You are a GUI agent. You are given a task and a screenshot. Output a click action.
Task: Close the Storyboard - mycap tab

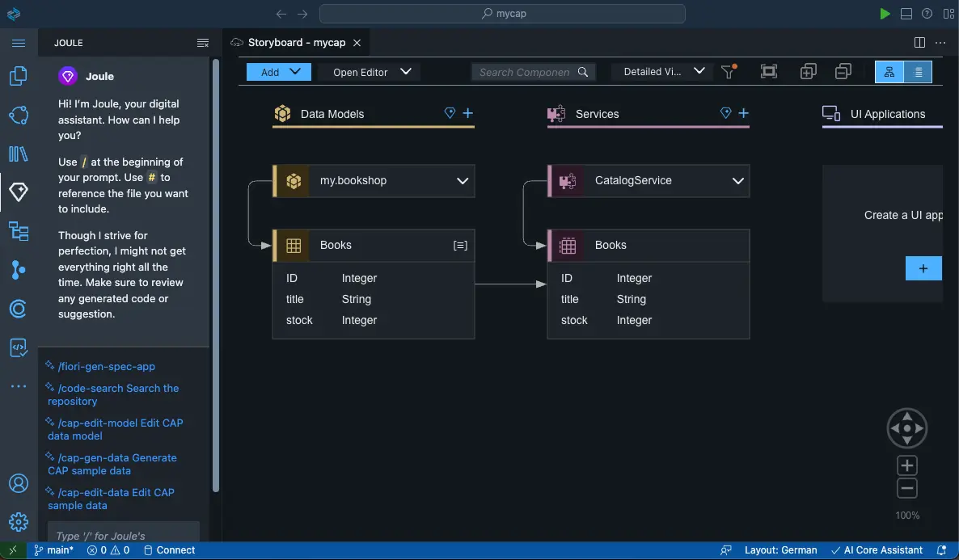[x=357, y=43]
